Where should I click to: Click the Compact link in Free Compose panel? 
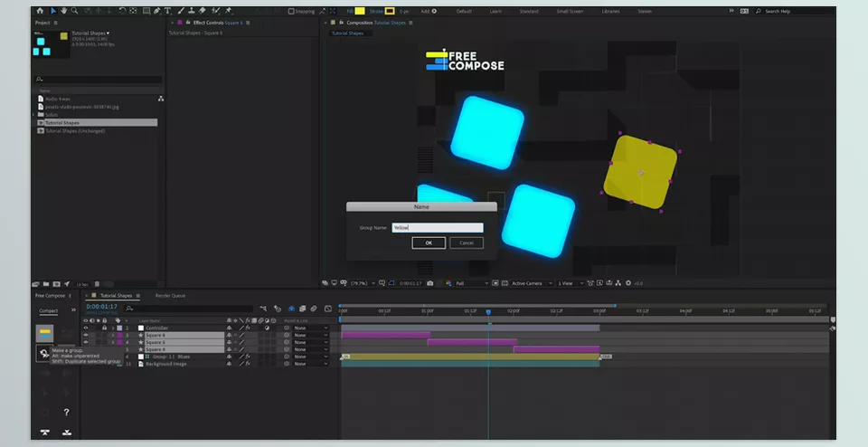click(x=48, y=310)
